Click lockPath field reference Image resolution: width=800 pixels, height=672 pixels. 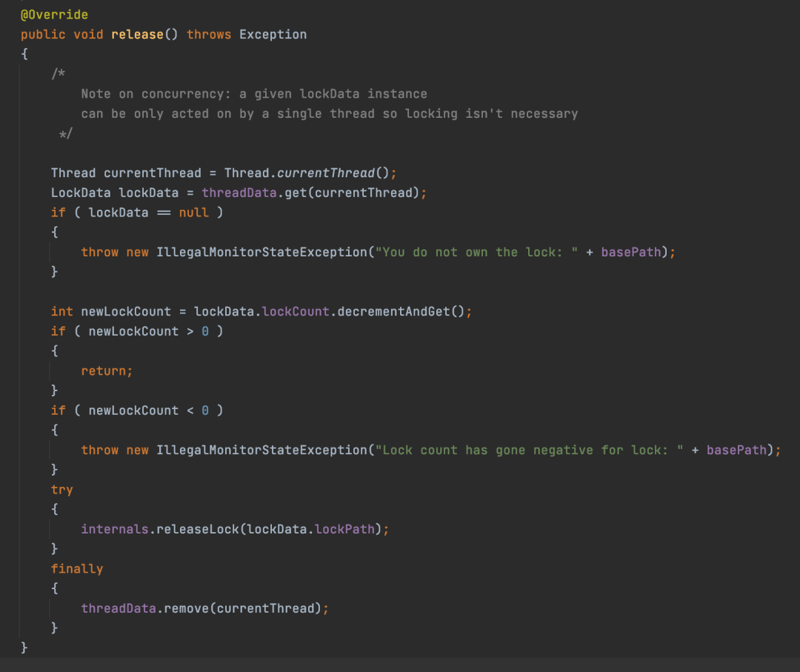point(344,529)
